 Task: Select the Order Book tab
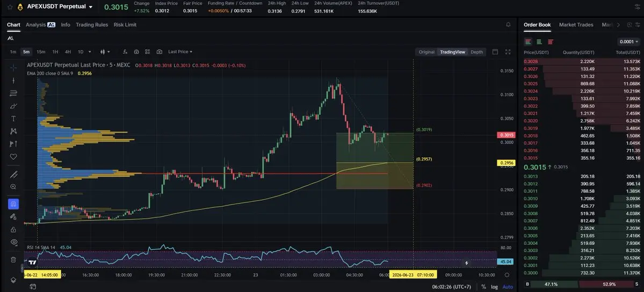coord(537,25)
